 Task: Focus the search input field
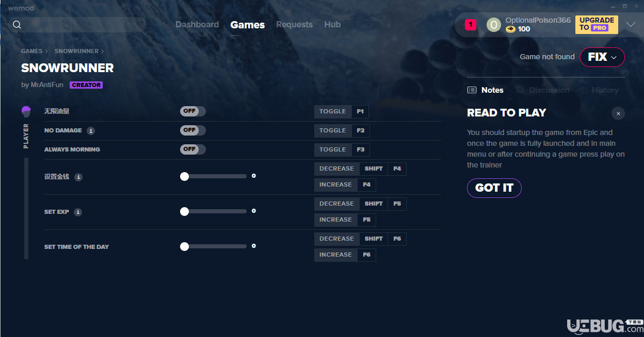tap(77, 25)
